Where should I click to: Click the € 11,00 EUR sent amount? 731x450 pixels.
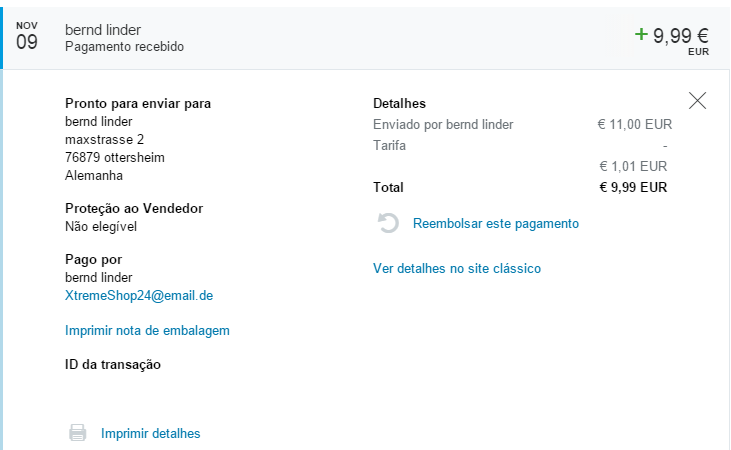634,125
